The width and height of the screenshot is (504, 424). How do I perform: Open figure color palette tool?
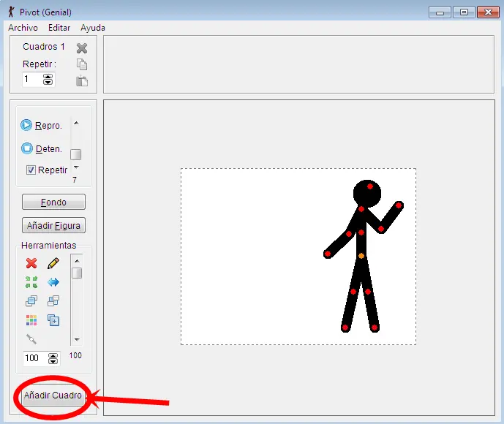coord(31,320)
